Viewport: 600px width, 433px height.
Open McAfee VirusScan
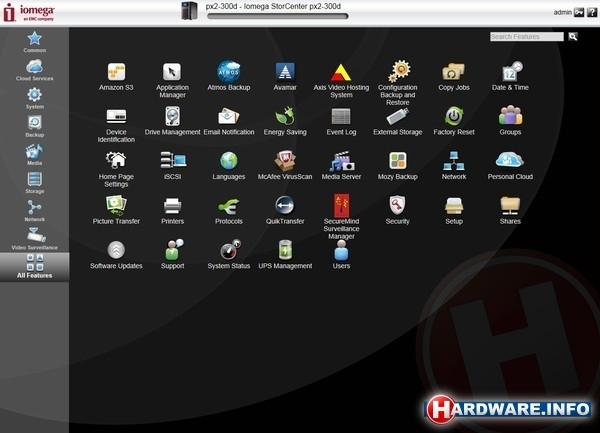coord(285,166)
